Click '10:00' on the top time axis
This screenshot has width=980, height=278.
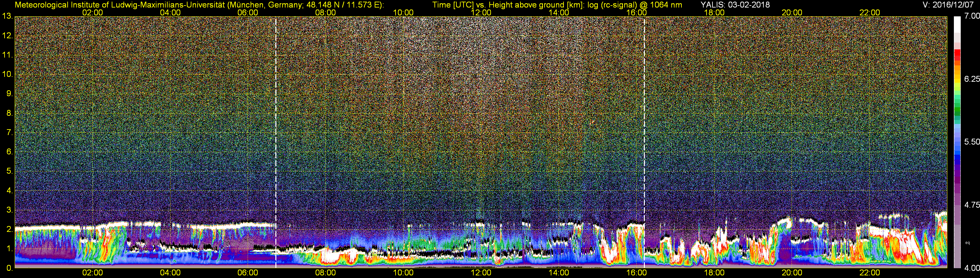[403, 12]
